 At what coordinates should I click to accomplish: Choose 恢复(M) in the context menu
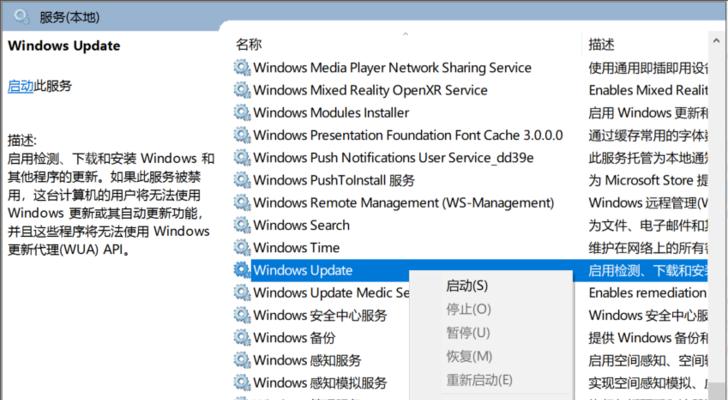pos(469,356)
